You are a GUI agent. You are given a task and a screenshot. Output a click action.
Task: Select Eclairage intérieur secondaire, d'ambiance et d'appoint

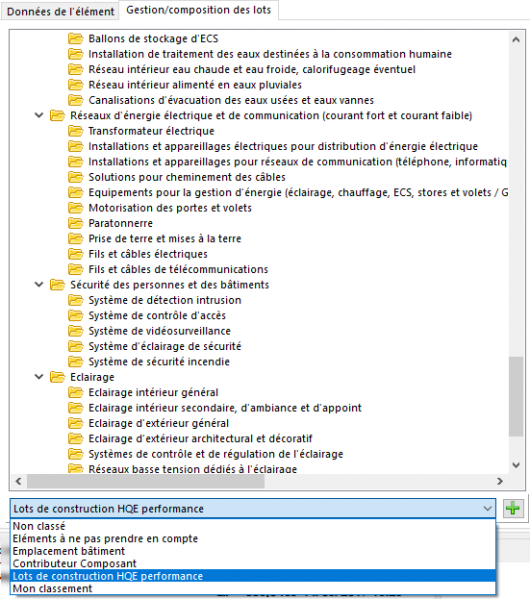tap(225, 408)
